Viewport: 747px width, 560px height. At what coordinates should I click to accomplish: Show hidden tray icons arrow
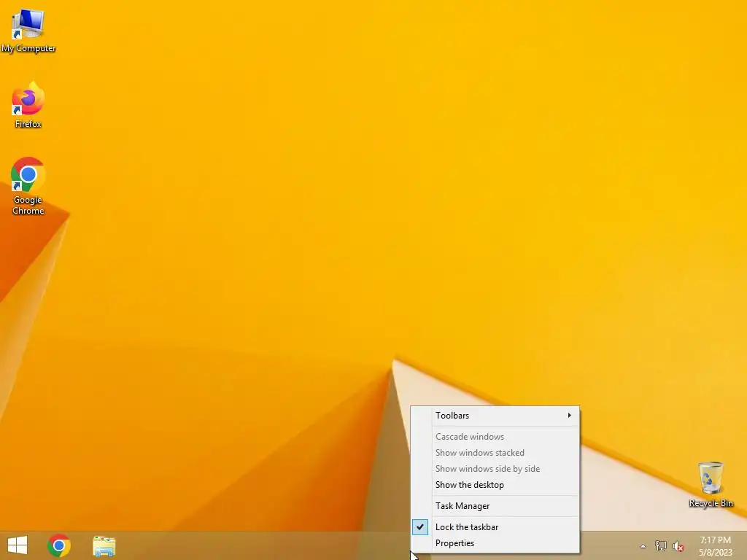[x=643, y=546]
